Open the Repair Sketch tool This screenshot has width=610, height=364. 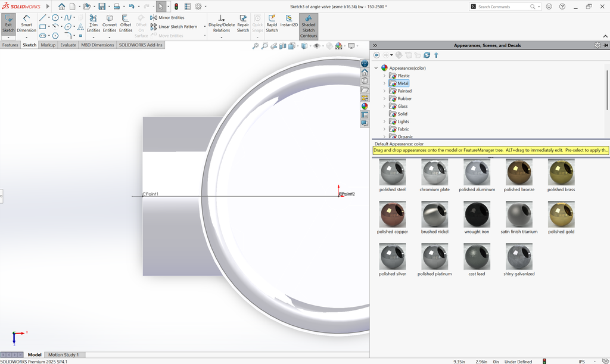coord(242,24)
